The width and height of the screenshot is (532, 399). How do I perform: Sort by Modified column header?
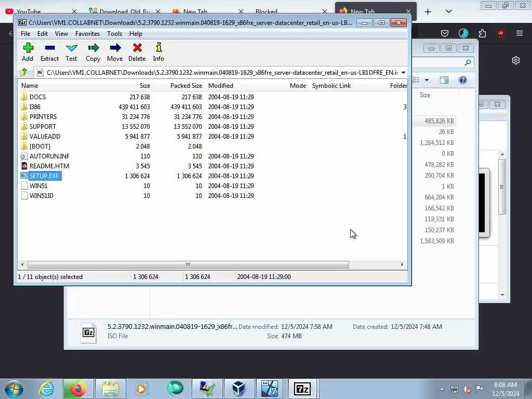[220, 86]
